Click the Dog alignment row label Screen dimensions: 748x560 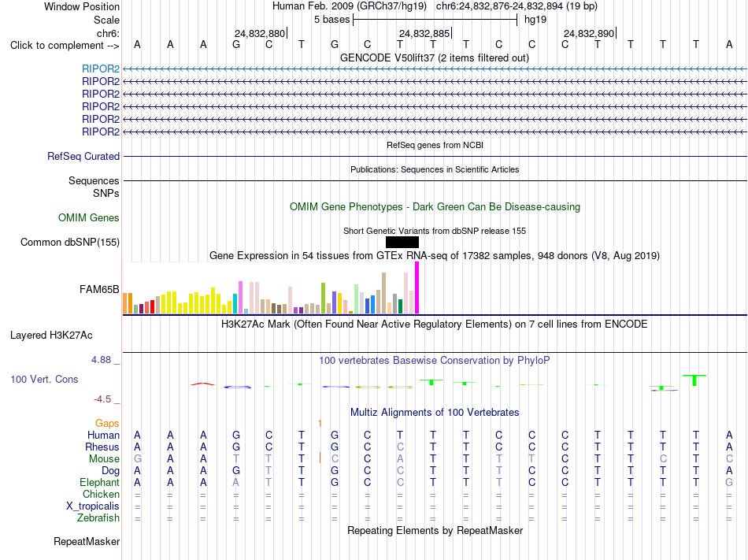coord(110,471)
